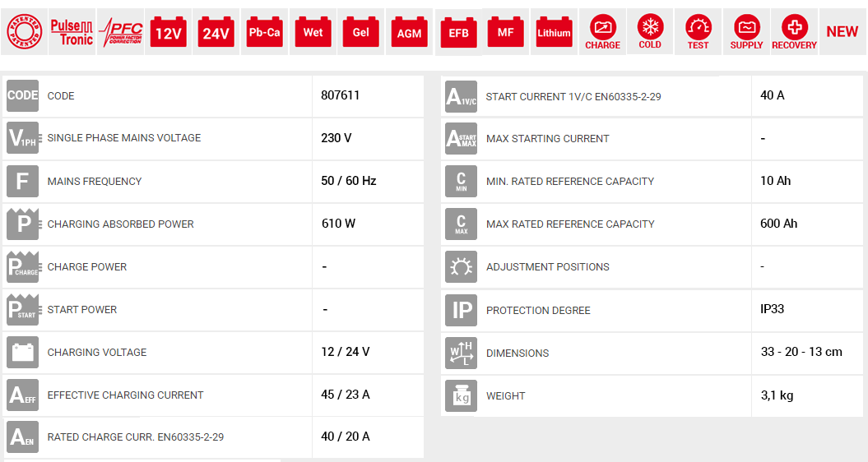Click the RECOVERY function icon
Image resolution: width=868 pixels, height=462 pixels.
[x=794, y=32]
